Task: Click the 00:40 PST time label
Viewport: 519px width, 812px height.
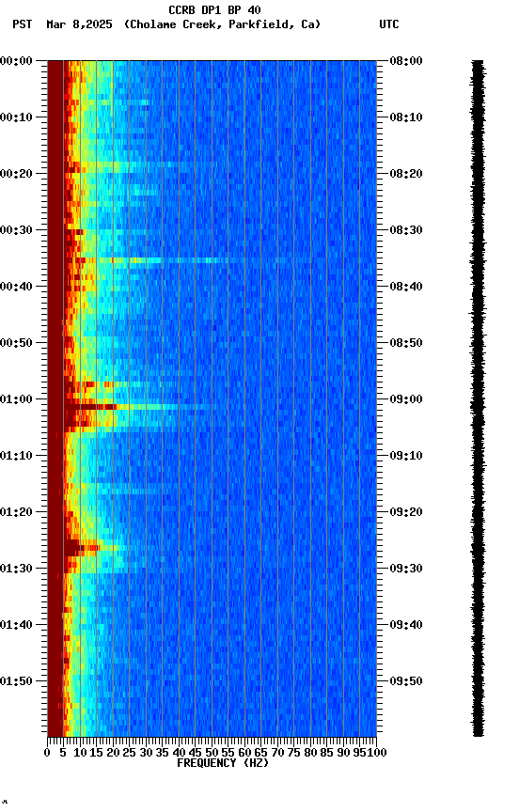Action: 16,287
